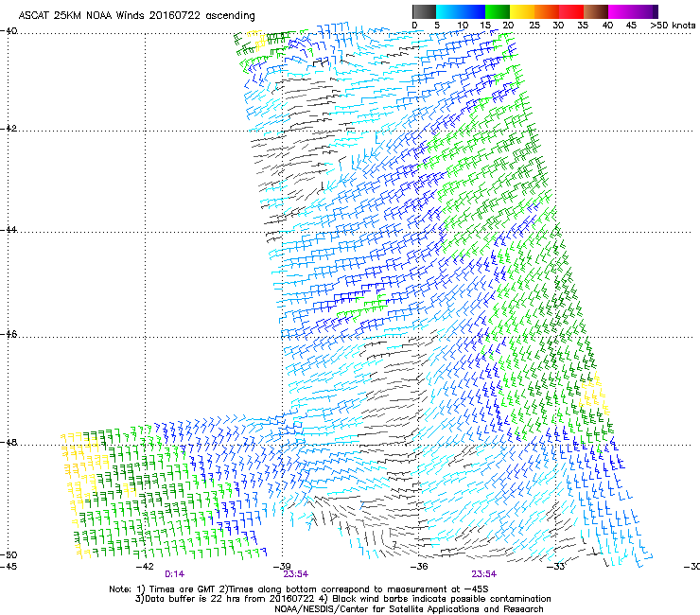Click the '0' legend tick label
Image resolution: width=700 pixels, height=615 pixels.
414,25
